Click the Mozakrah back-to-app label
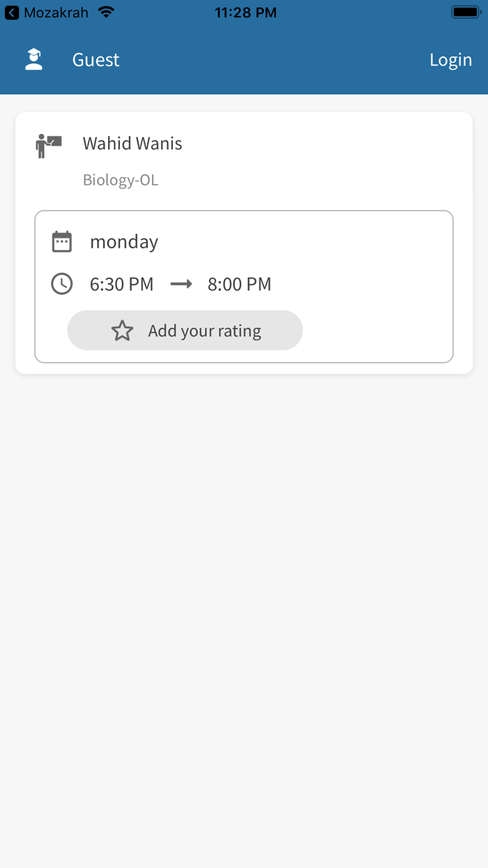 (56, 13)
